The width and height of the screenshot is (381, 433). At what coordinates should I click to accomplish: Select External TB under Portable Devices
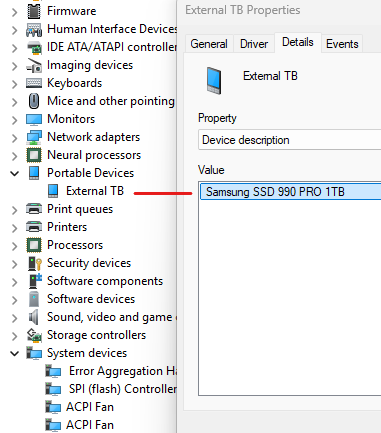click(95, 191)
